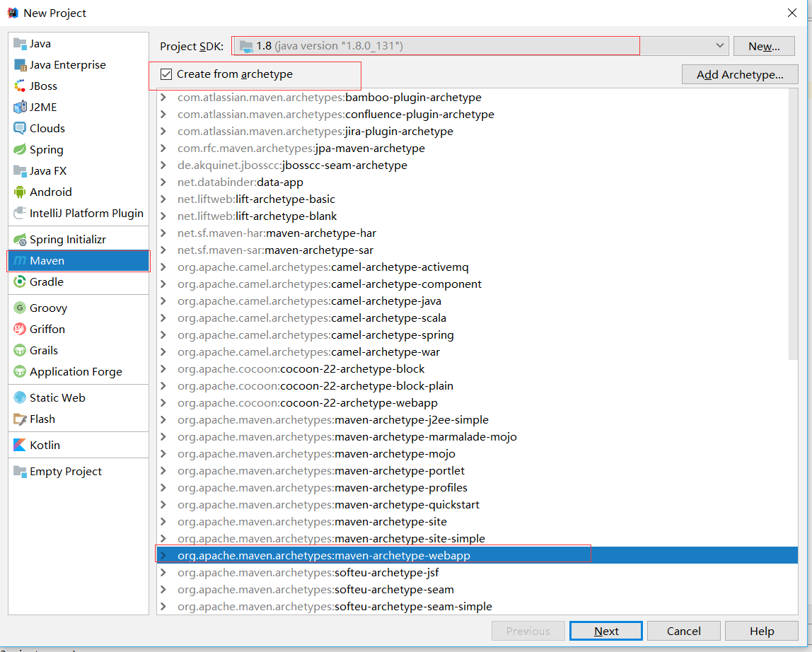This screenshot has height=652, width=812.
Task: Select maven-archetype-portlet row
Action: pos(477,471)
